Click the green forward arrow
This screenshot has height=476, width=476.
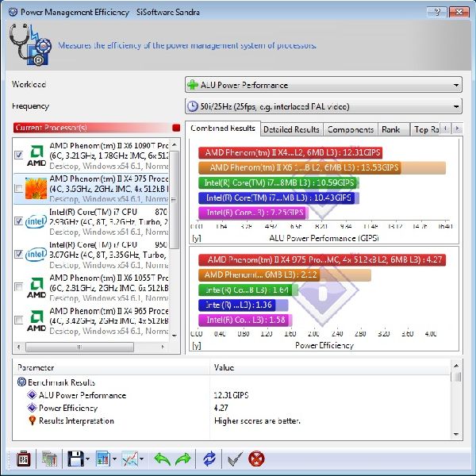[183, 459]
